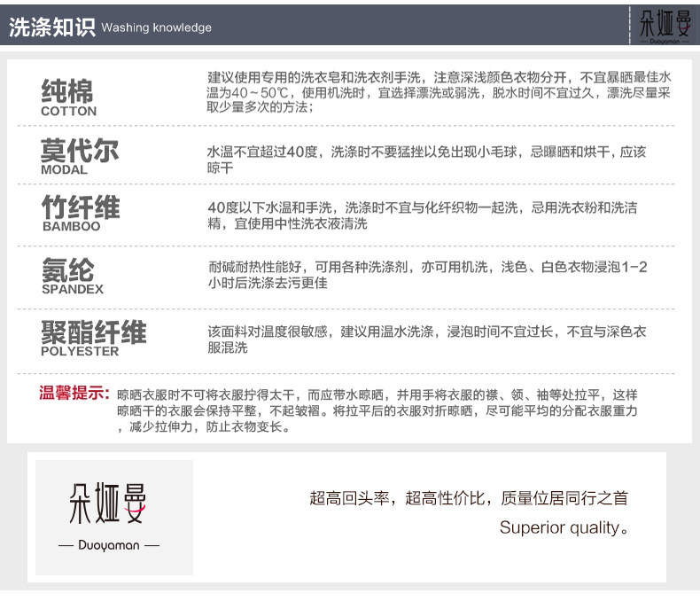Click the Washing knowledge subtitle
The height and width of the screenshot is (601, 700).
click(156, 27)
